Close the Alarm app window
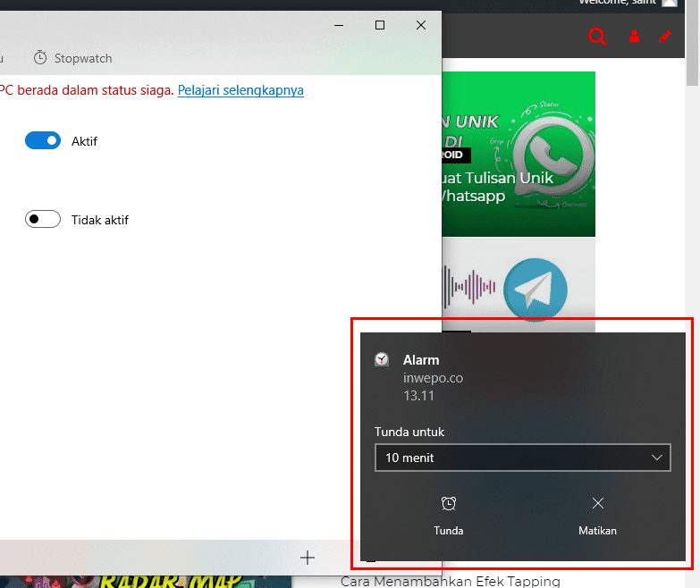This screenshot has width=700, height=588. point(421,25)
